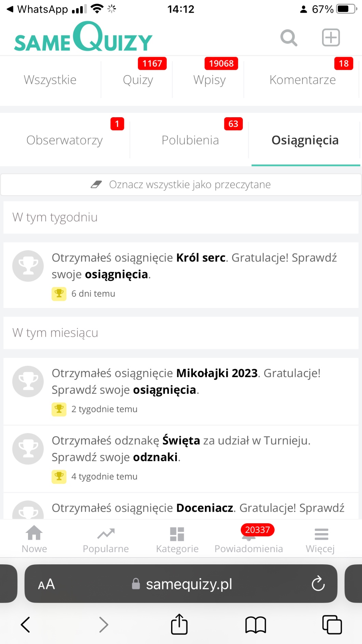Switch to the Wpisy tab
Image resolution: width=362 pixels, height=644 pixels.
[x=209, y=80]
